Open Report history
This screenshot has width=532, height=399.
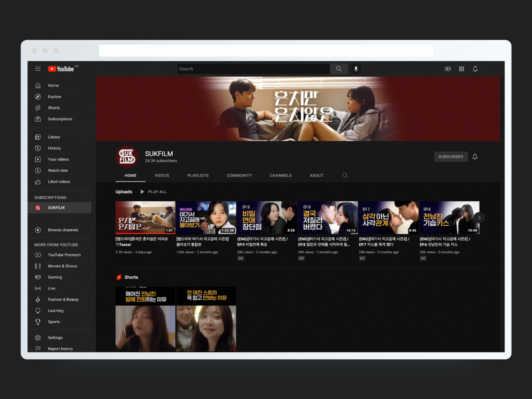59,348
